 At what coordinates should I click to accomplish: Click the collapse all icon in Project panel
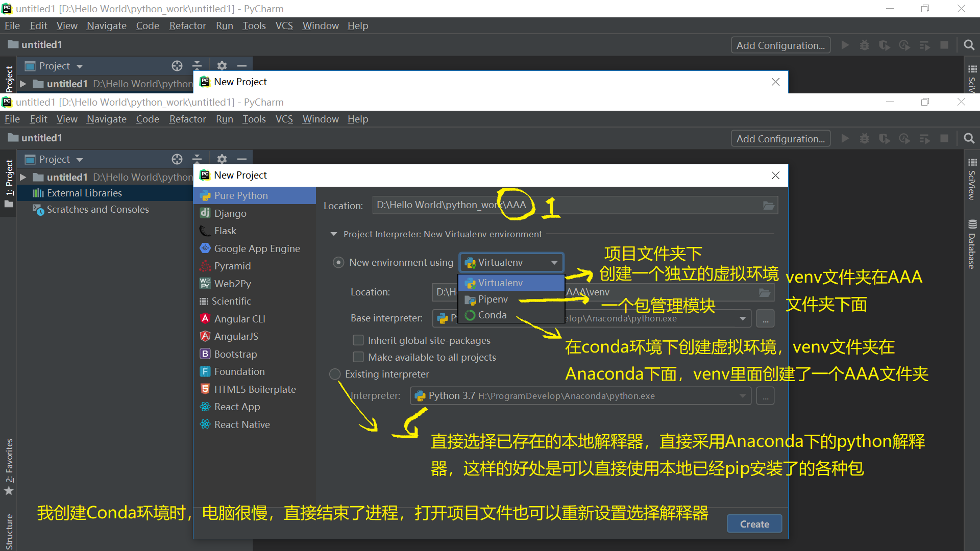197,159
